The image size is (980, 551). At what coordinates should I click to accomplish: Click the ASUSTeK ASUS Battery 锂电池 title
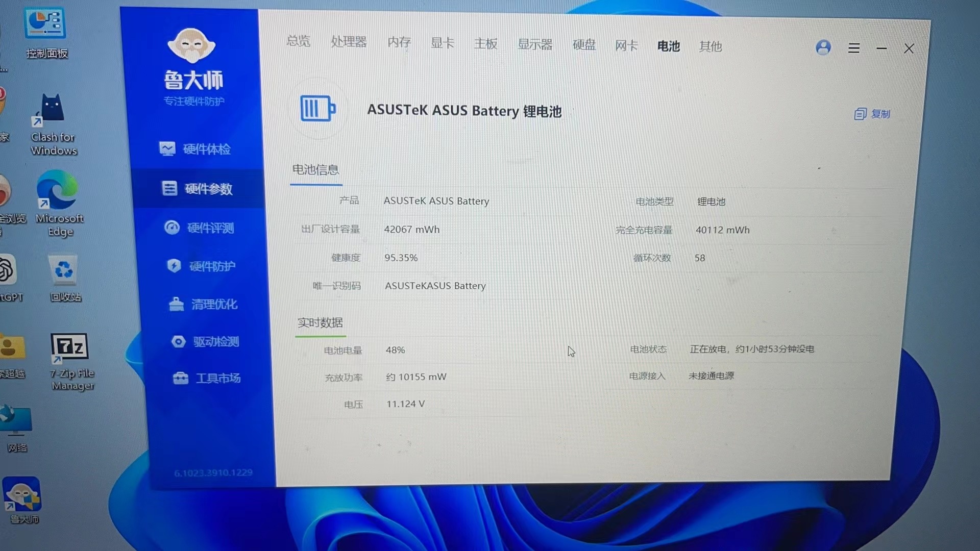pos(464,111)
